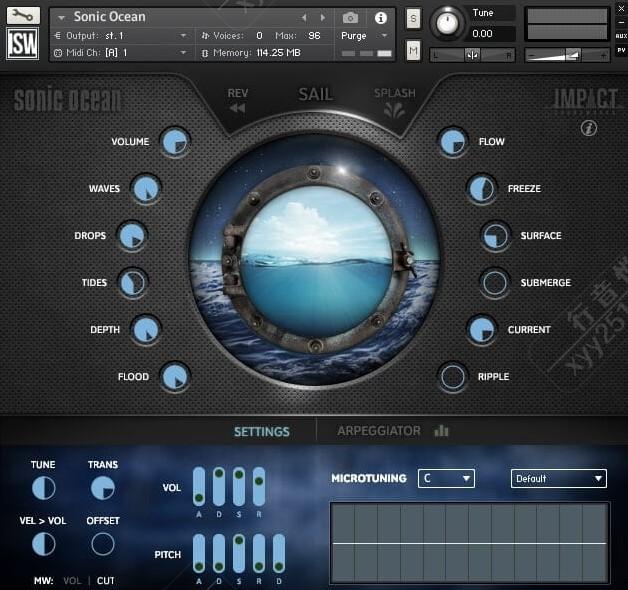
Task: Click the RIPPLE knob
Action: pyautogui.click(x=453, y=377)
